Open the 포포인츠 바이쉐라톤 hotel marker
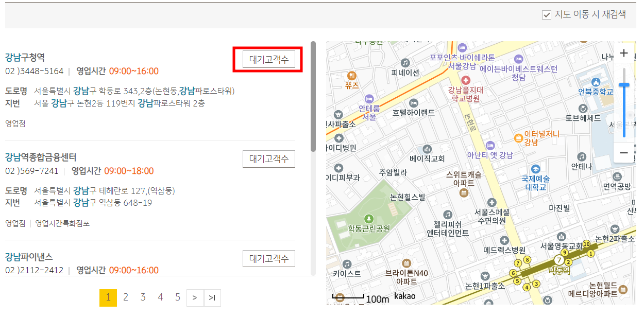Image resolution: width=644 pixels, height=318 pixels. (462, 47)
